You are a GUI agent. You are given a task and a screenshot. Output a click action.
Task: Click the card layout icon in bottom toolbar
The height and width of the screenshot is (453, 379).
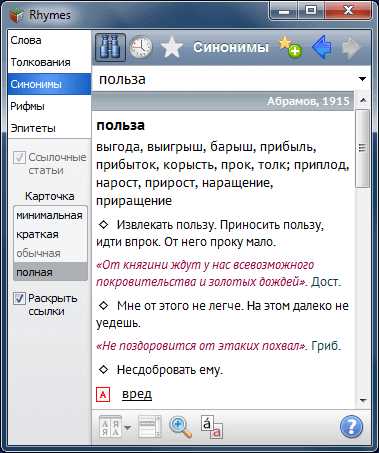(149, 426)
